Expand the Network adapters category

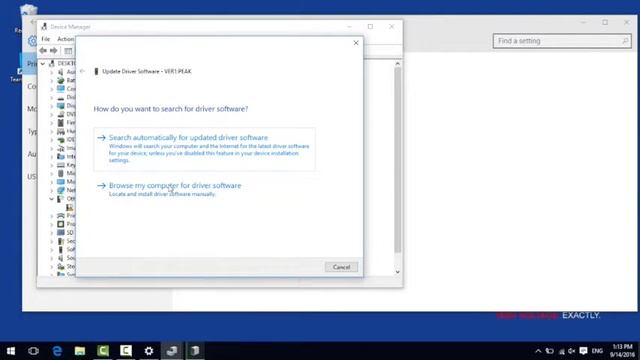tap(52, 191)
